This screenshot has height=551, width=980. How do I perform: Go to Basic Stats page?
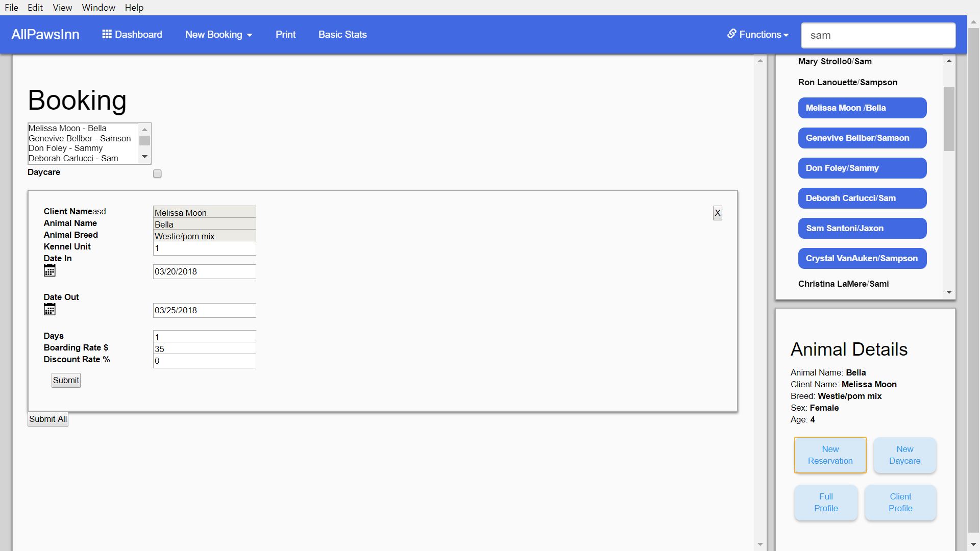(x=342, y=35)
